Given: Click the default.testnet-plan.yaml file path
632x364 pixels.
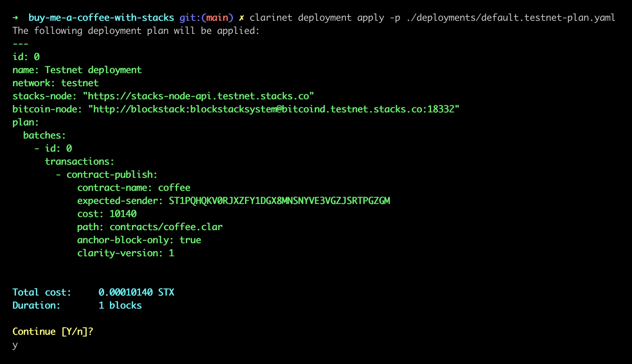Looking at the screenshot, I should [x=510, y=18].
